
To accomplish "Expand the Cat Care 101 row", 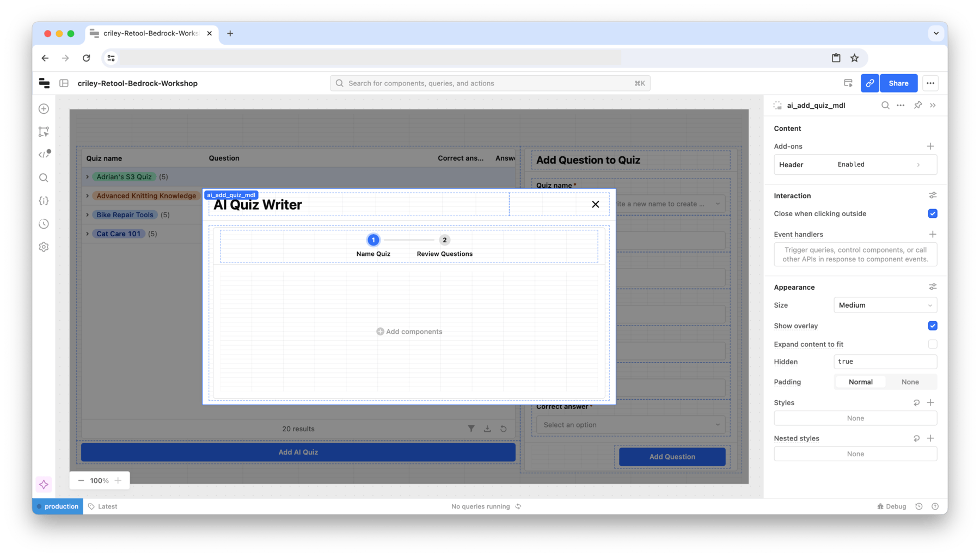I will (x=87, y=234).
